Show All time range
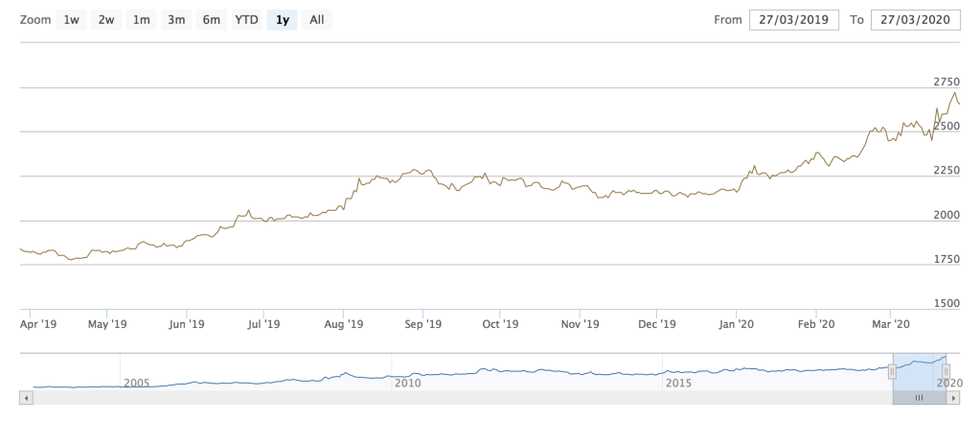This screenshot has height=422, width=980. pos(317,20)
